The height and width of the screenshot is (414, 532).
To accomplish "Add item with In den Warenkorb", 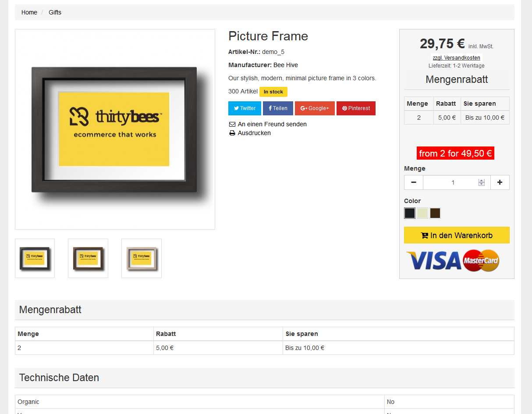I will tap(457, 235).
